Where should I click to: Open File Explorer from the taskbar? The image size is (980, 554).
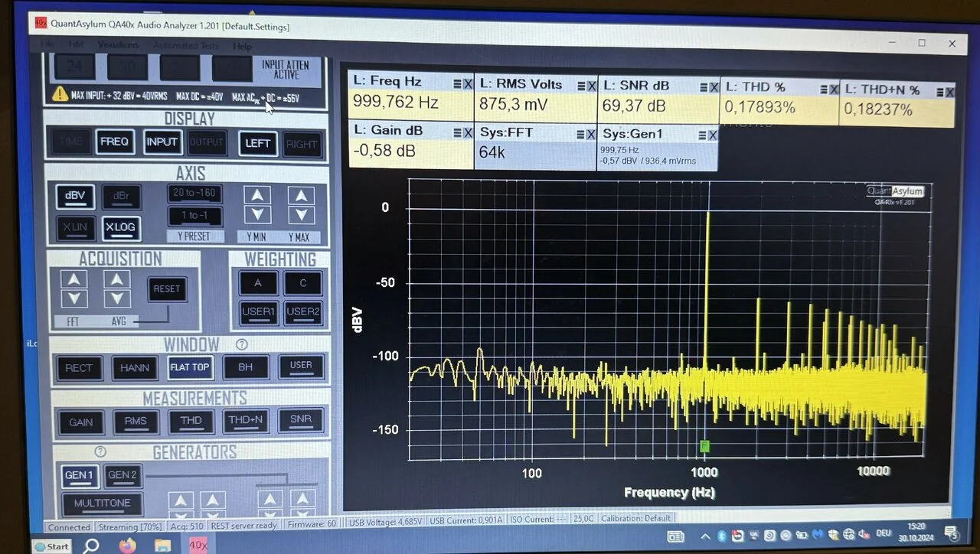(x=162, y=546)
